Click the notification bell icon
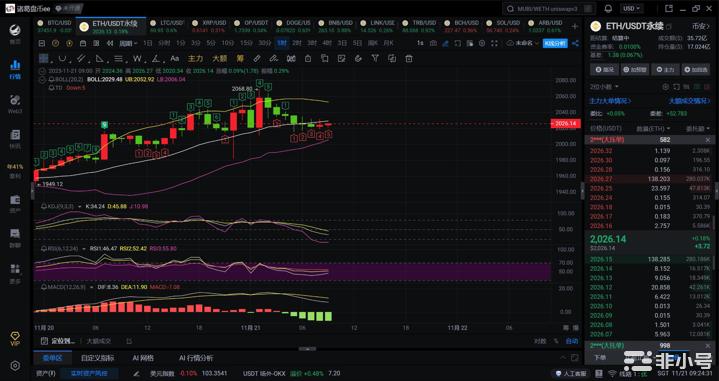719x381 pixels. 608,8
